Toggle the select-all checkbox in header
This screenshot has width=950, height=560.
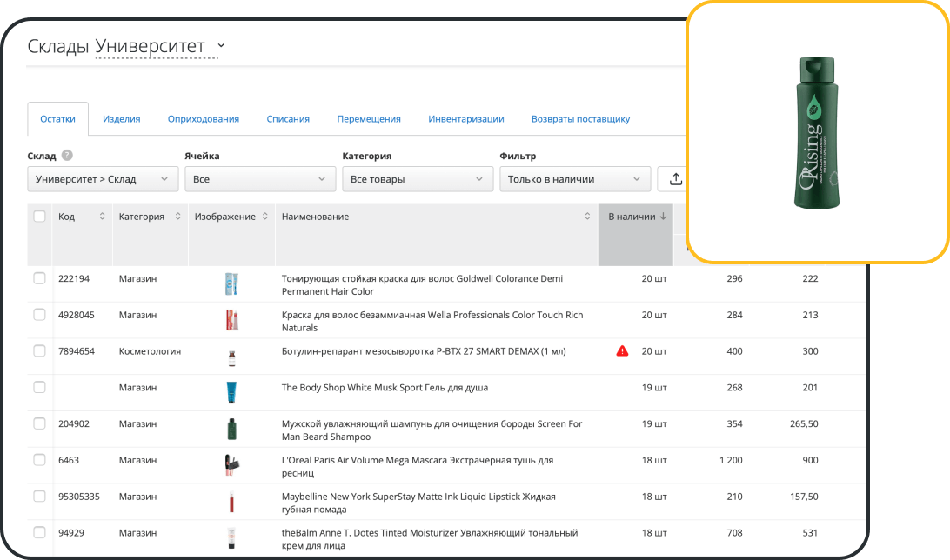40,217
